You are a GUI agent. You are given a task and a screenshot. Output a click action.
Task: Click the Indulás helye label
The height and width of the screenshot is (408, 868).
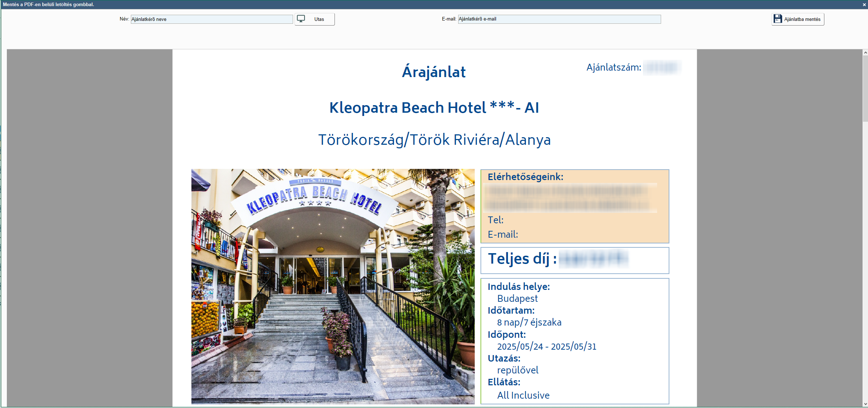(519, 287)
